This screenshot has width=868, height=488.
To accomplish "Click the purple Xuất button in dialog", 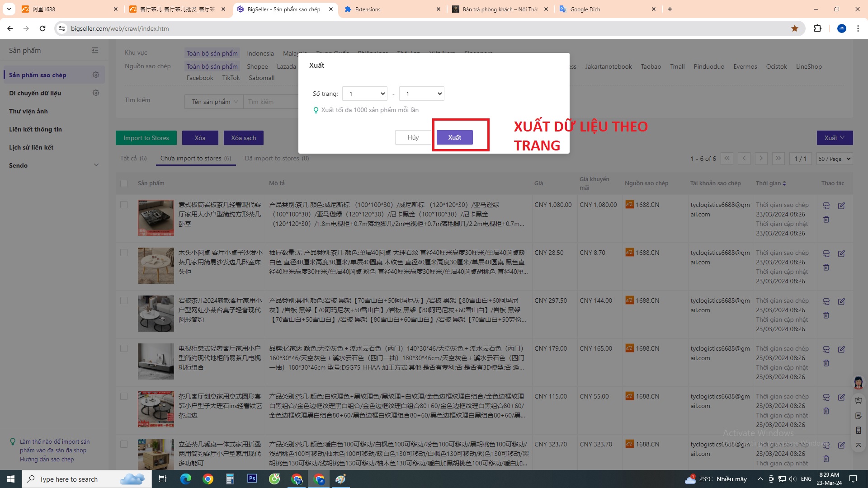I will (x=454, y=137).
